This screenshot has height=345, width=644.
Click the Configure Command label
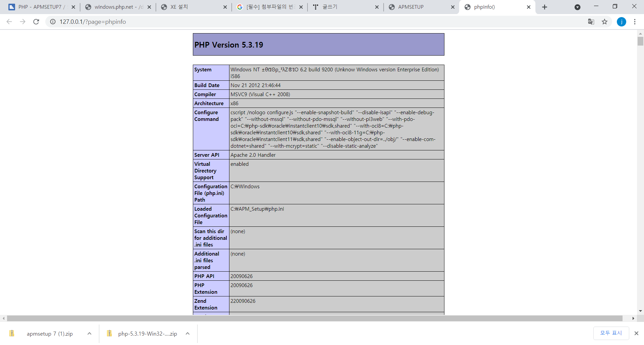coord(207,116)
